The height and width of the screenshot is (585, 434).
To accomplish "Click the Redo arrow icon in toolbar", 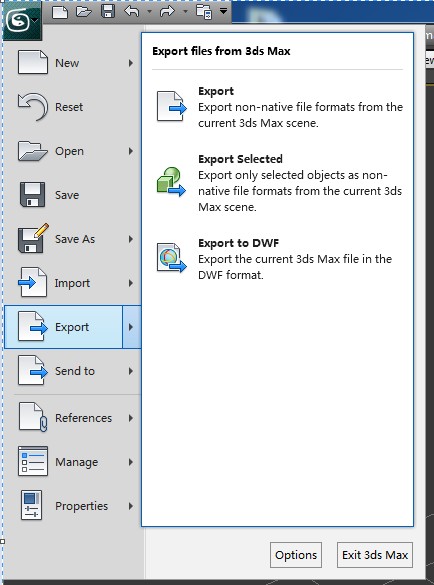I will [x=167, y=12].
